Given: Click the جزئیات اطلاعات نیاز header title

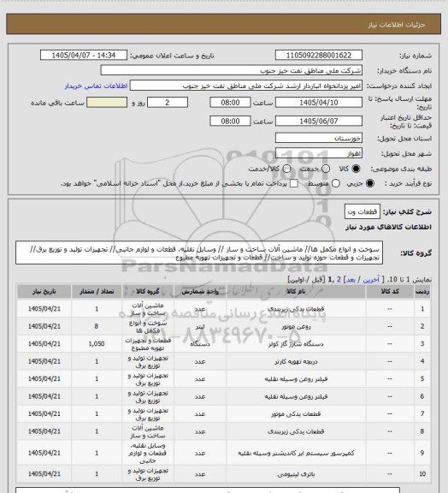Looking at the screenshot, I should (x=397, y=25).
